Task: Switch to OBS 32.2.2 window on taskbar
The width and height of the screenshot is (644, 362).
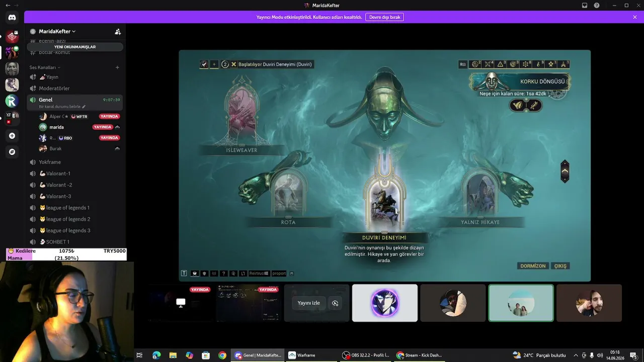Action: [365, 355]
